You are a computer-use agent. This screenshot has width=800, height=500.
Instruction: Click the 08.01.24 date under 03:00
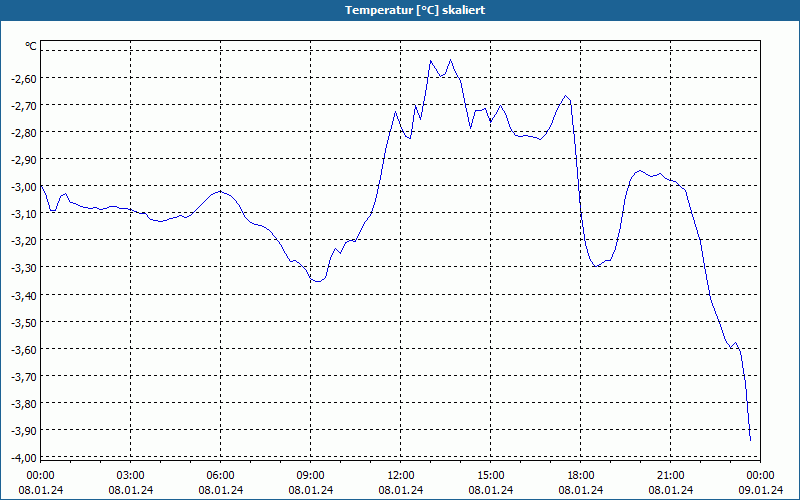point(131,490)
